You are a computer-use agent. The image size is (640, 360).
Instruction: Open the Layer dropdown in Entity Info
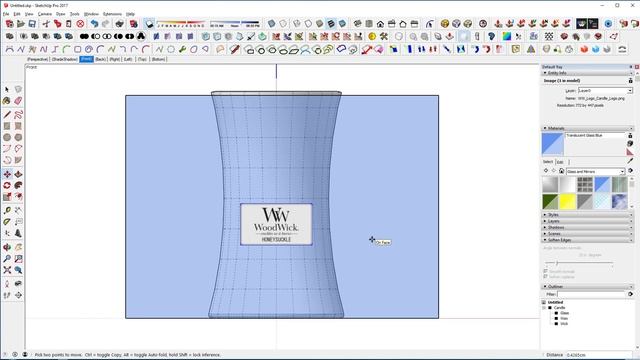pos(630,91)
